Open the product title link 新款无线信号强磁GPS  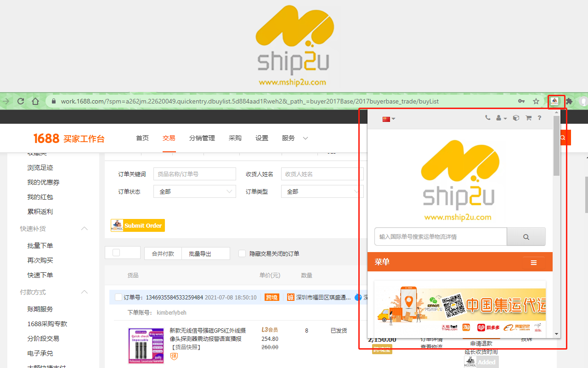[x=208, y=334]
